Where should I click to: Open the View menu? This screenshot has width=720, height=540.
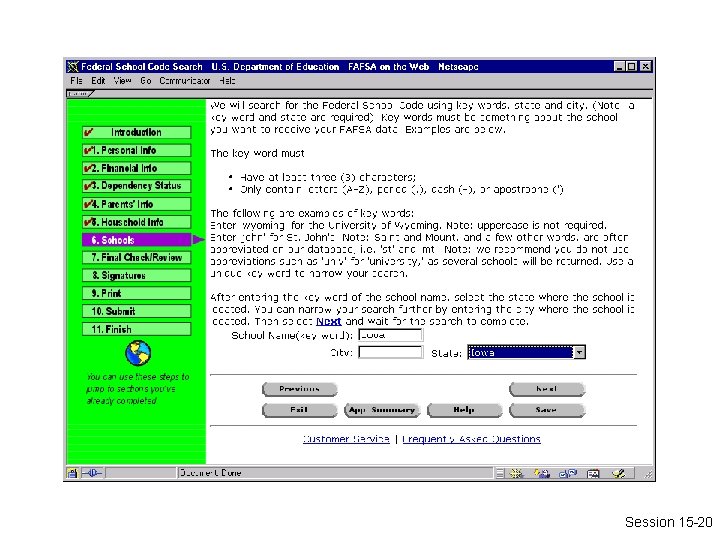click(123, 81)
